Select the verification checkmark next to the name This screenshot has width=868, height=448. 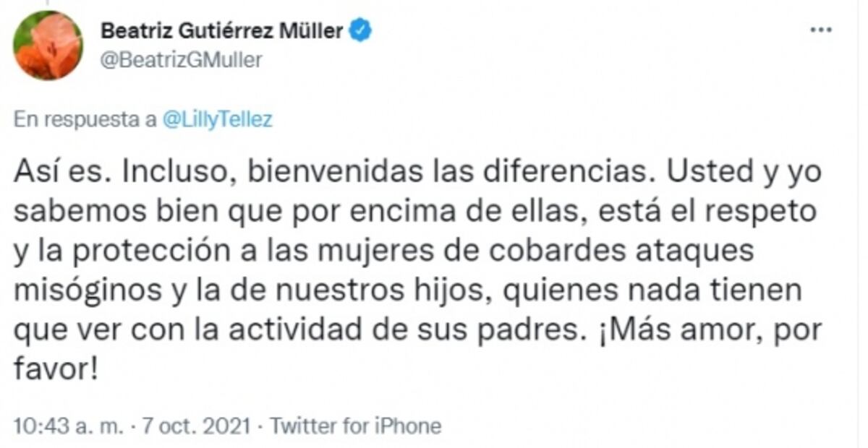coord(359,30)
